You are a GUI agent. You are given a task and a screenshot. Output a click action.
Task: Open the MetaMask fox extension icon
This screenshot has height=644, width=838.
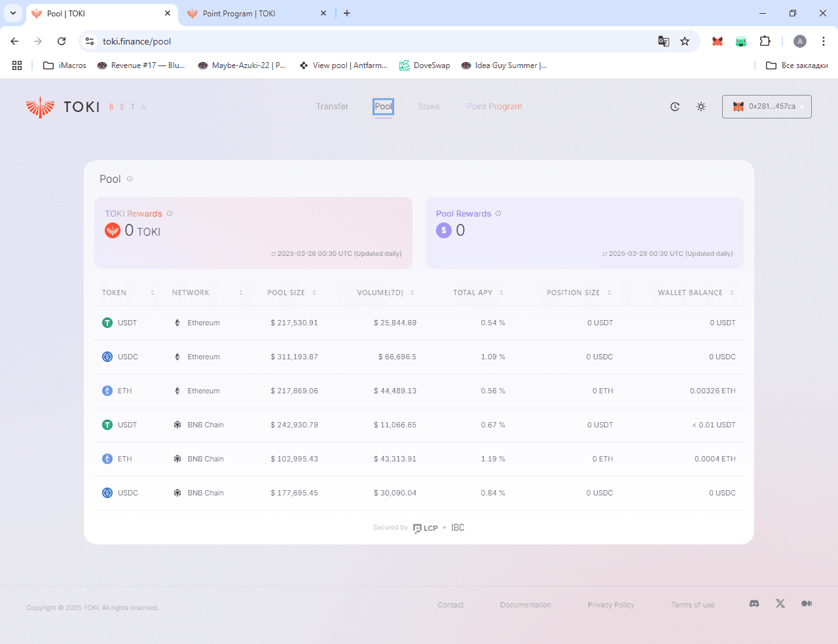coord(718,41)
